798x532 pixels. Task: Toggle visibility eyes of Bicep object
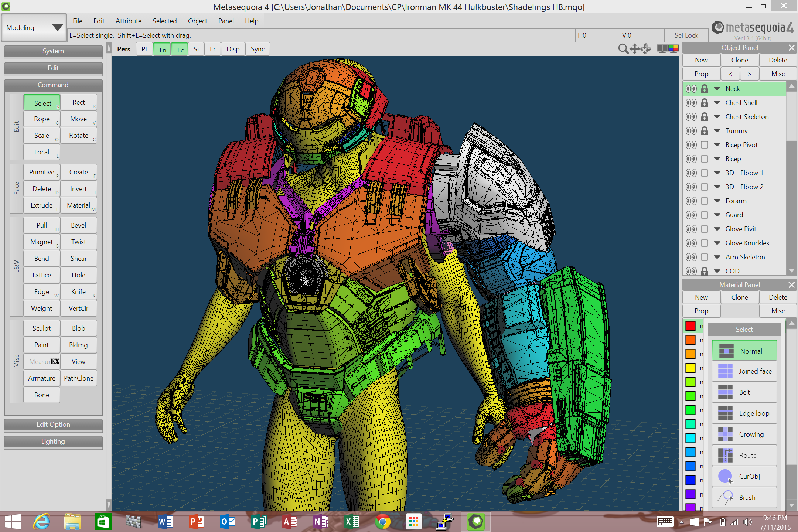pos(691,159)
